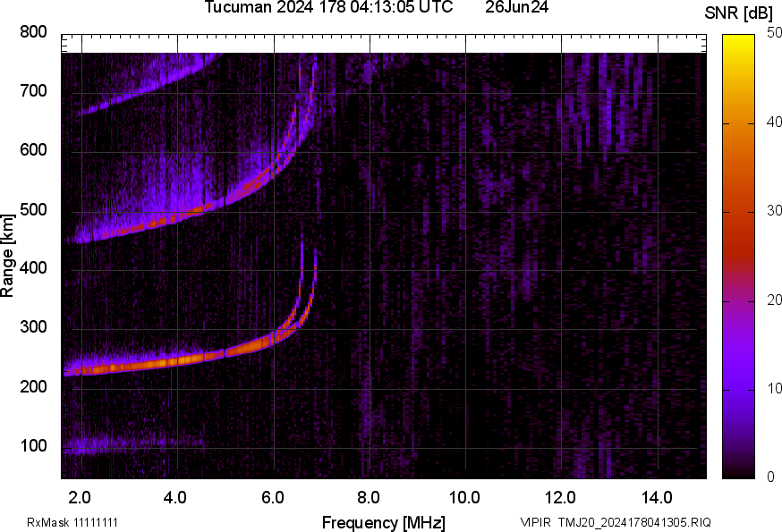
Task: Click the 8.0 frequency tick label
Action: pos(369,497)
